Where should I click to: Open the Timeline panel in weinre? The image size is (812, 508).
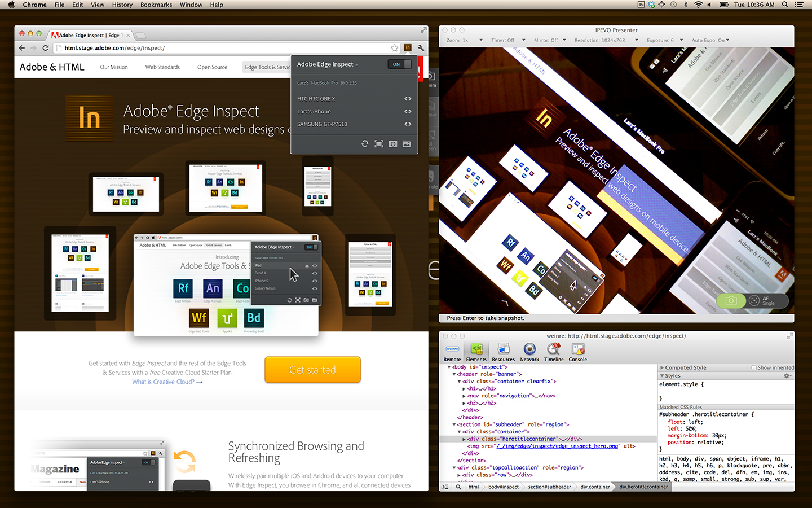[x=554, y=353]
